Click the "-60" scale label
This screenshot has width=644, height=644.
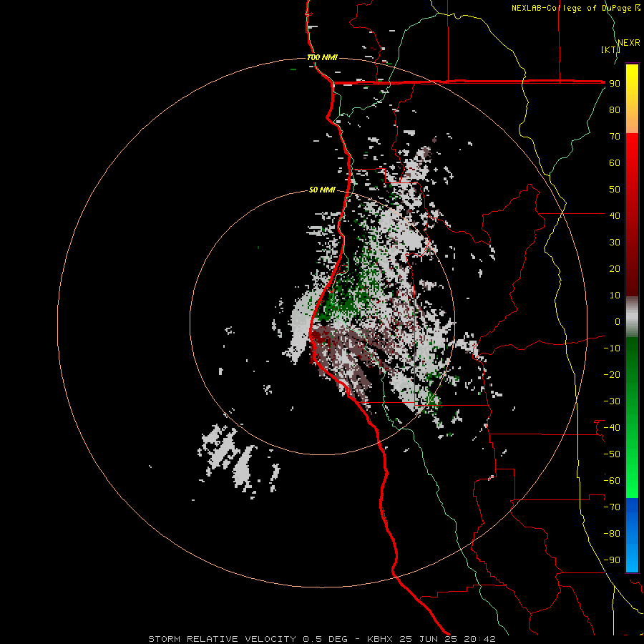612,481
